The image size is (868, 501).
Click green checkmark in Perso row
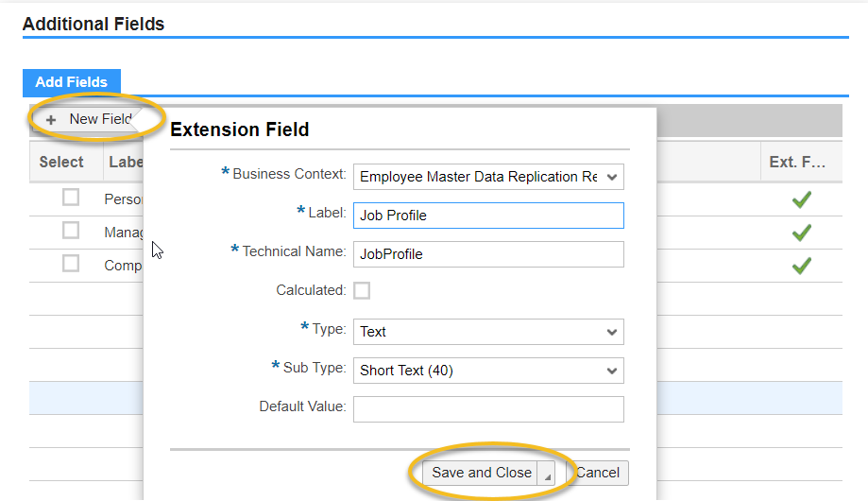click(801, 199)
